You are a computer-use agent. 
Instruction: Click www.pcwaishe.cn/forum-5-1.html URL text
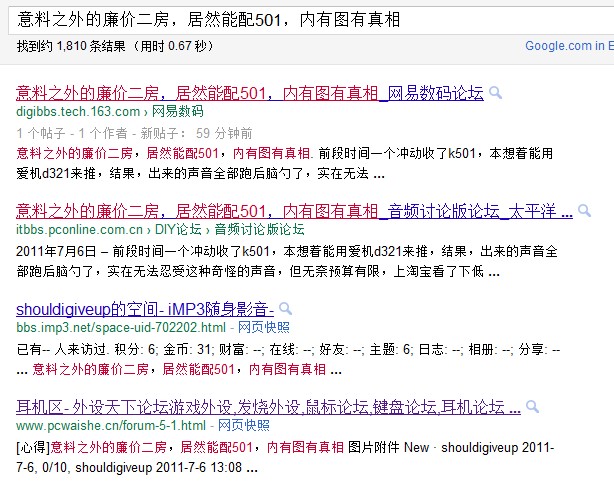(111, 425)
